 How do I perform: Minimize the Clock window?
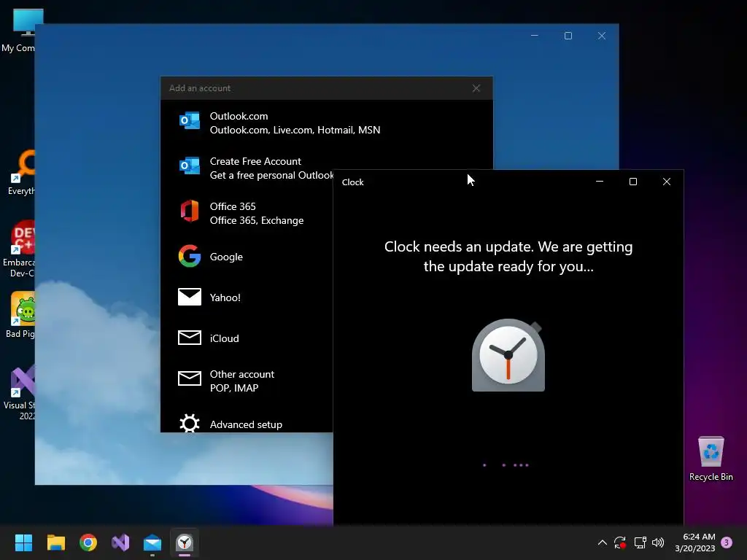tap(600, 182)
